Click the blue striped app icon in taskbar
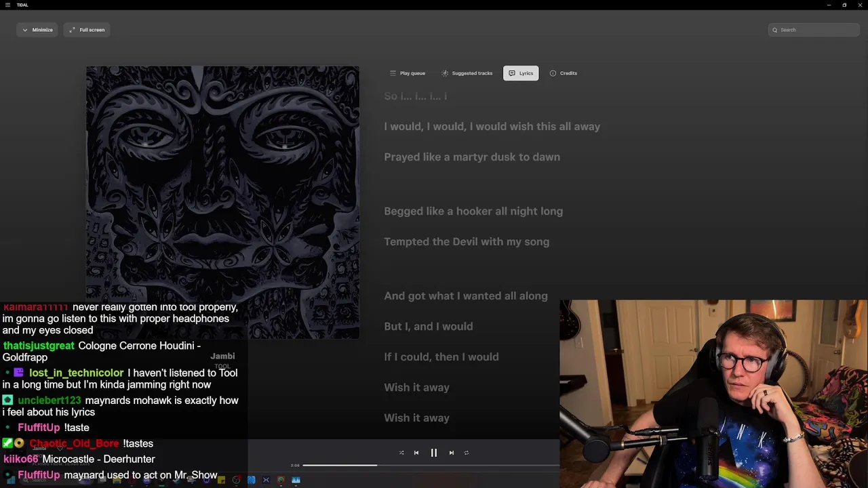Image resolution: width=868 pixels, height=488 pixels. click(x=252, y=480)
